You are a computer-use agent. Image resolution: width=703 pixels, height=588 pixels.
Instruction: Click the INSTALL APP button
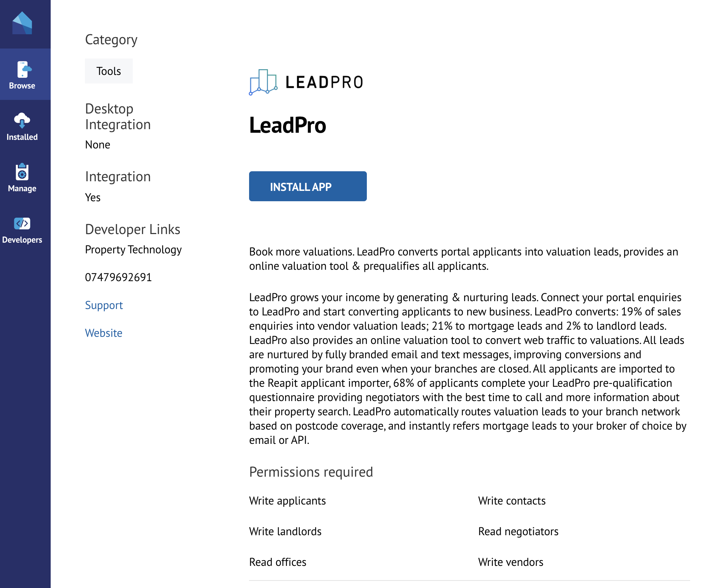click(307, 186)
